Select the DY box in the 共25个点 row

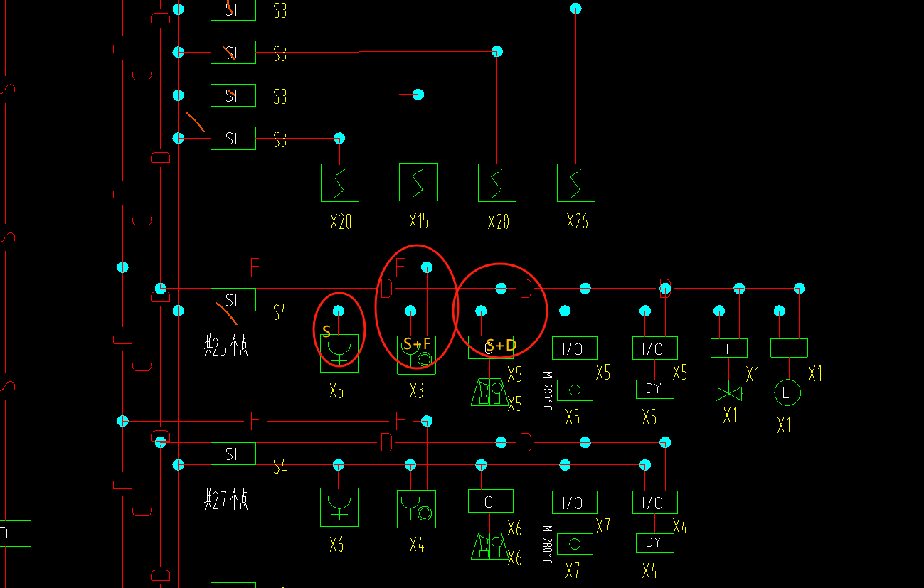[x=654, y=389]
